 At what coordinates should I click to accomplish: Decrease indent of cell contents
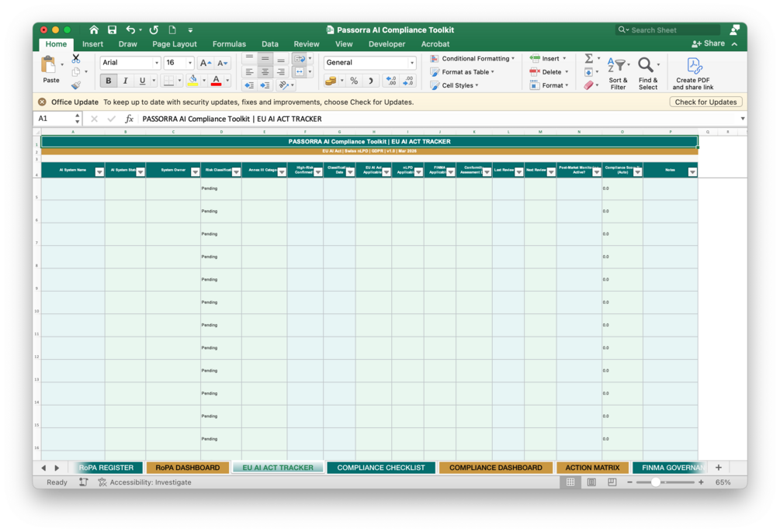pyautogui.click(x=249, y=85)
